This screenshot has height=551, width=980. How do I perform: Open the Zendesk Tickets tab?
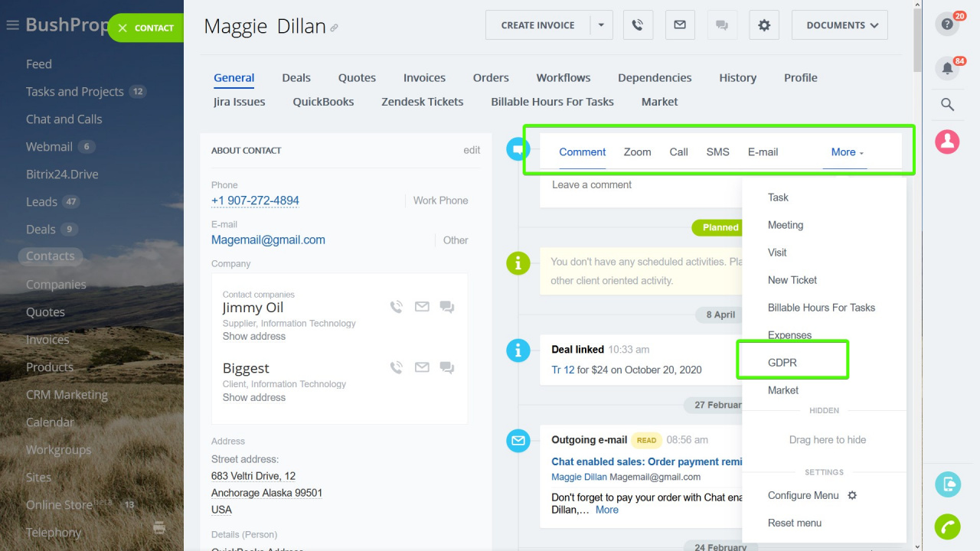[423, 102]
